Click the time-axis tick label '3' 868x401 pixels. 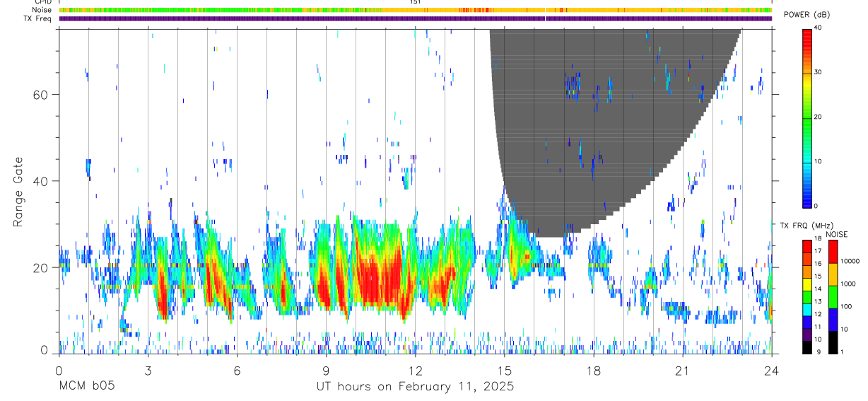[148, 371]
